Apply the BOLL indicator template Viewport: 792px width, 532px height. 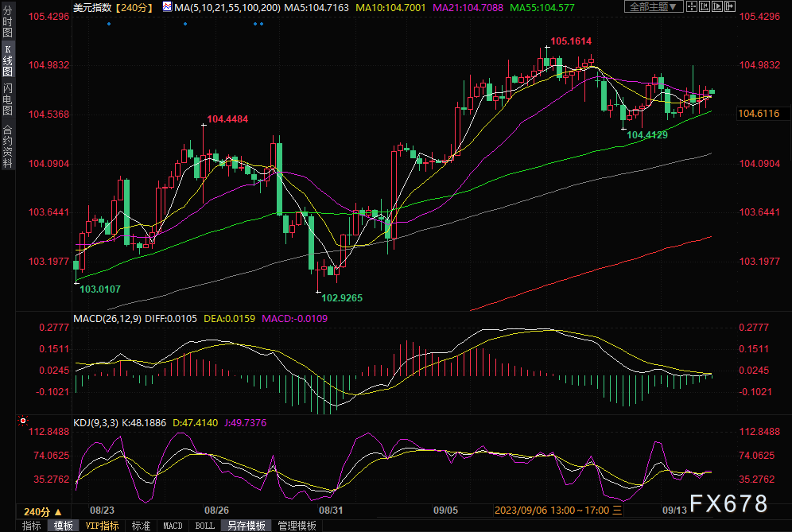tap(204, 526)
